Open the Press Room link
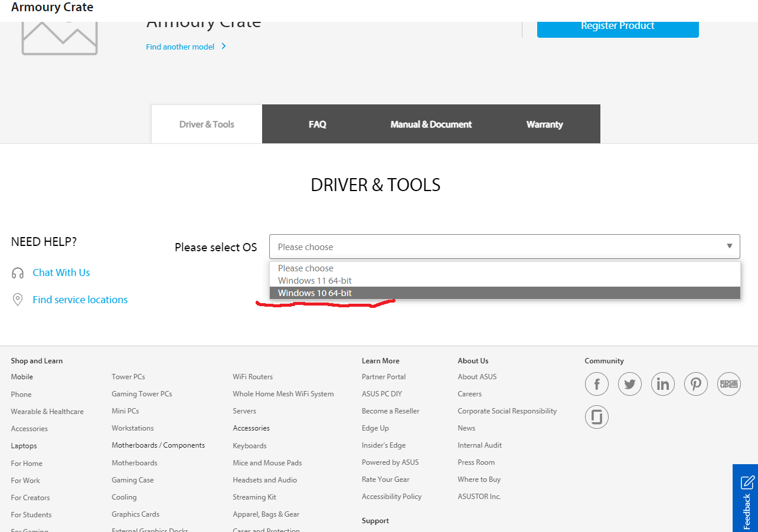The height and width of the screenshot is (532, 758). pyautogui.click(x=476, y=462)
